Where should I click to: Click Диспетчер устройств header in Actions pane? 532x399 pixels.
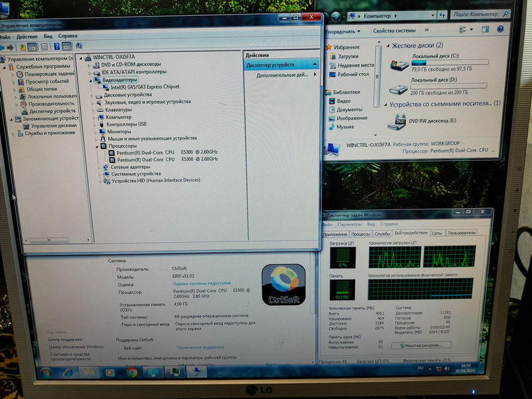(281, 65)
